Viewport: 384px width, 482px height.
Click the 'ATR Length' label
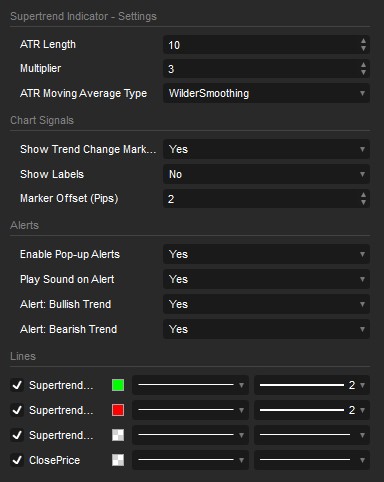(48, 44)
